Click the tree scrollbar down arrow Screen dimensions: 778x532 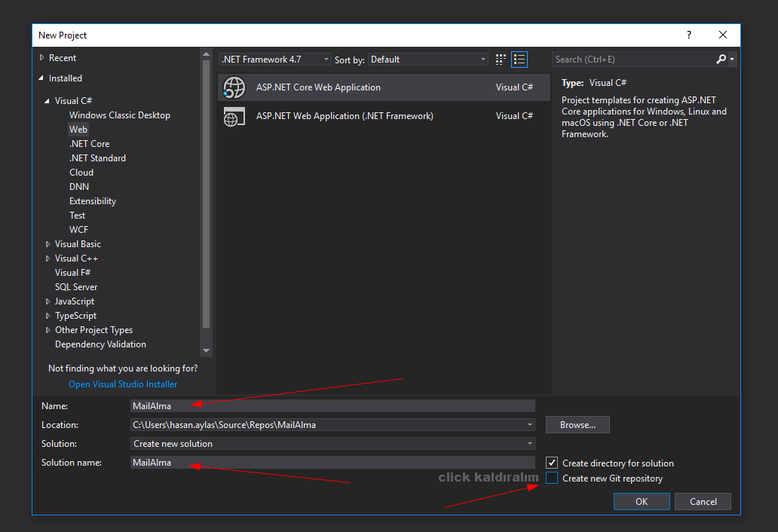[x=207, y=350]
